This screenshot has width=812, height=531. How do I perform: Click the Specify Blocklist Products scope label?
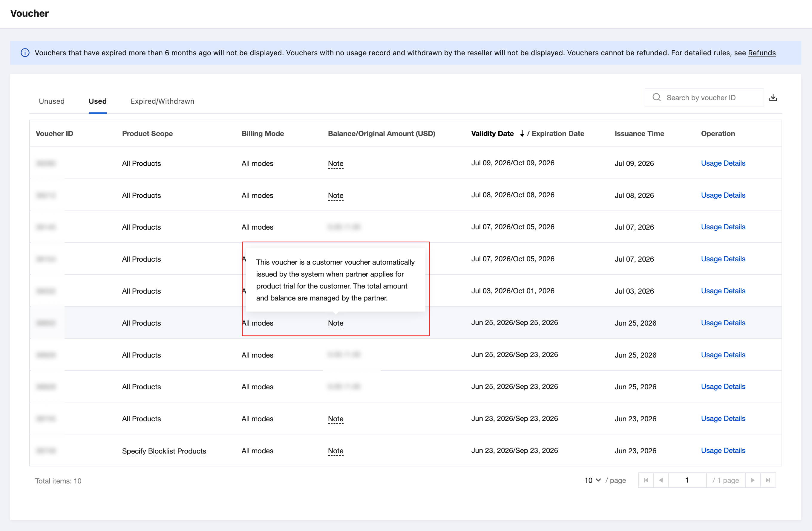click(x=164, y=451)
